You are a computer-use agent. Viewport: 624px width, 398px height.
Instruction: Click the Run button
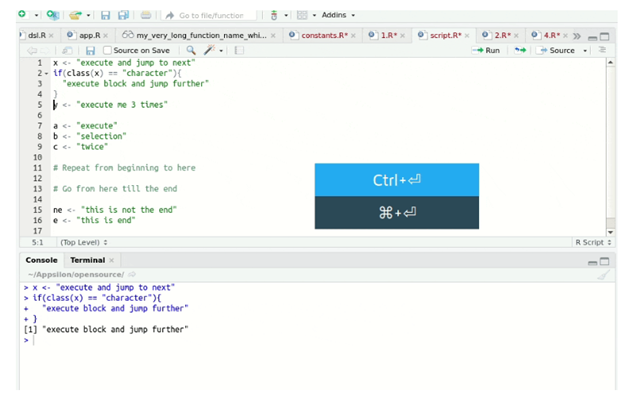click(x=486, y=50)
